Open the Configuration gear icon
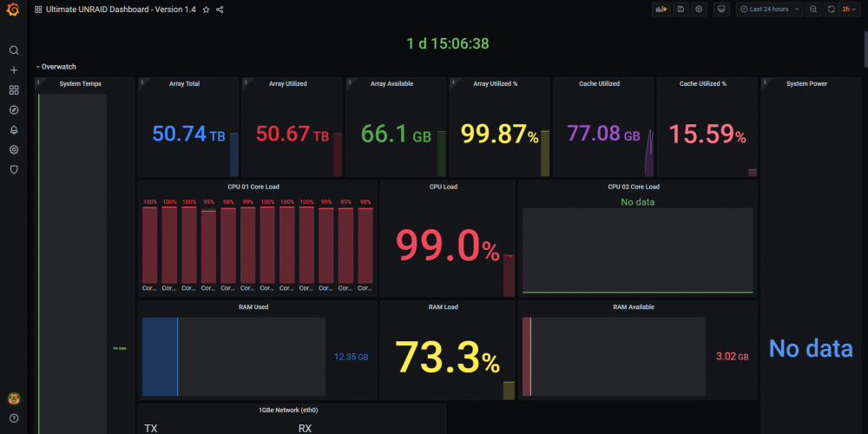Image resolution: width=868 pixels, height=434 pixels. tap(14, 150)
